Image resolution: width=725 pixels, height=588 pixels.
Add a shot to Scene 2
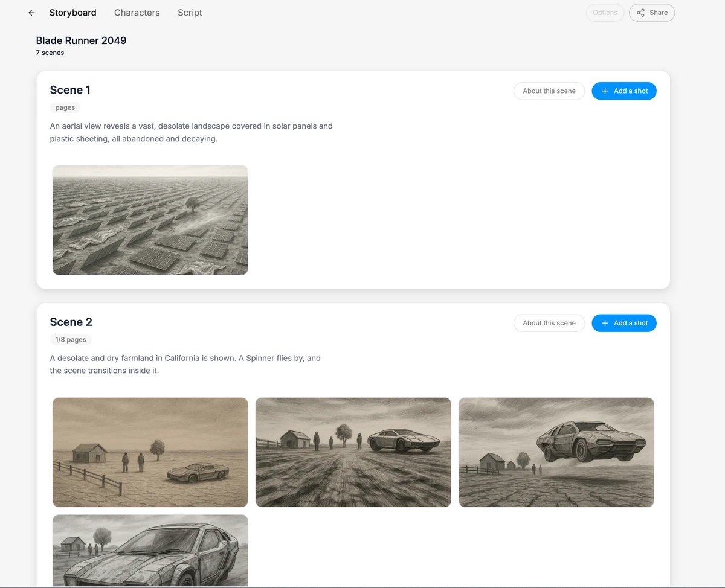click(624, 323)
